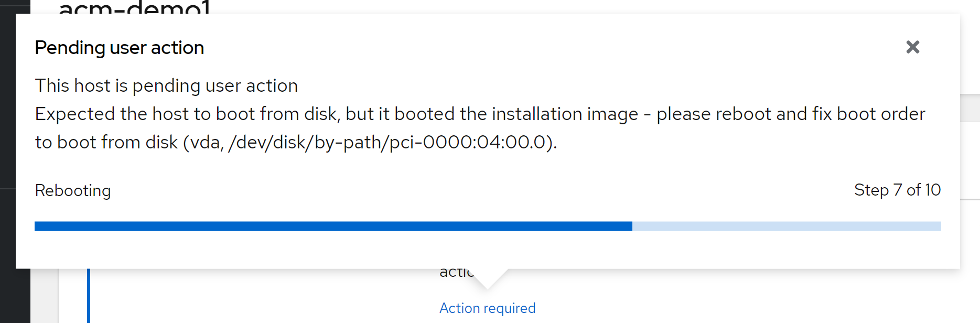Select the Rebooting status label
Image resolution: width=980 pixels, height=323 pixels.
click(x=73, y=190)
